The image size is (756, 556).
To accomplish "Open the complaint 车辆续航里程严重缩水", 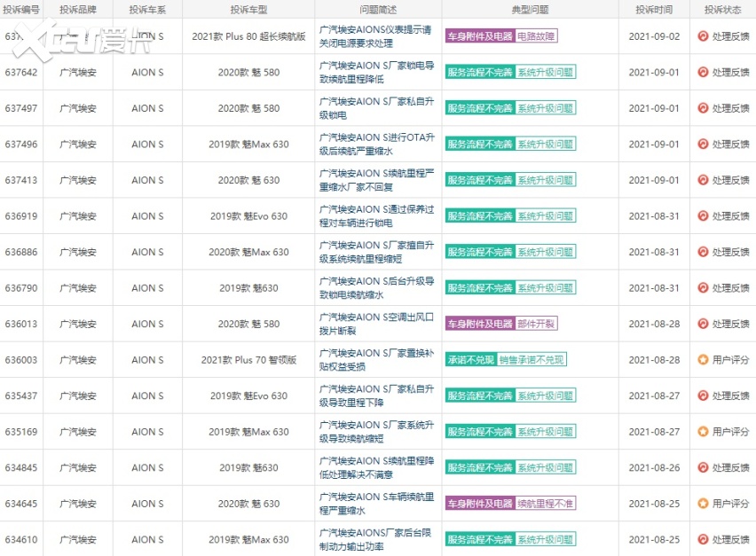I will 376,504.
